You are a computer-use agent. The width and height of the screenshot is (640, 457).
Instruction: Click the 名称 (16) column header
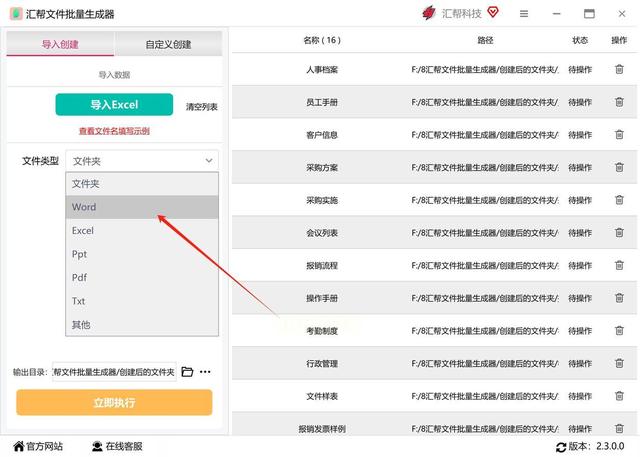pos(322,40)
